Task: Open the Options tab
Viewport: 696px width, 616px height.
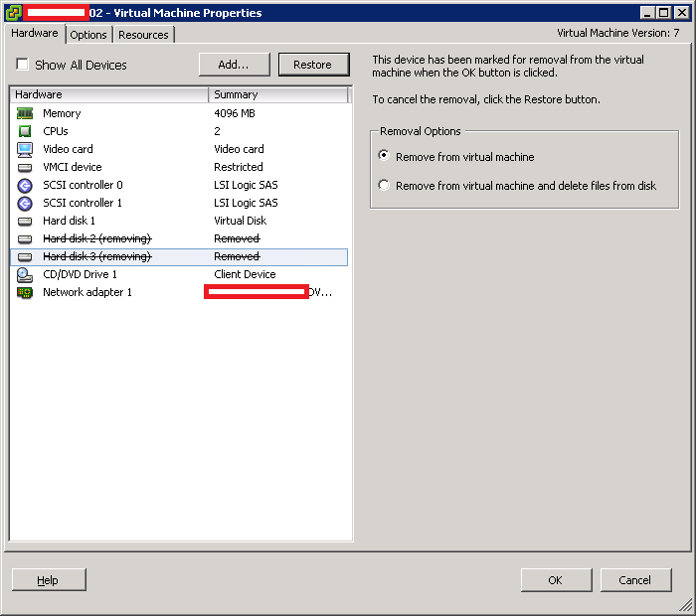Action: pyautogui.click(x=88, y=35)
